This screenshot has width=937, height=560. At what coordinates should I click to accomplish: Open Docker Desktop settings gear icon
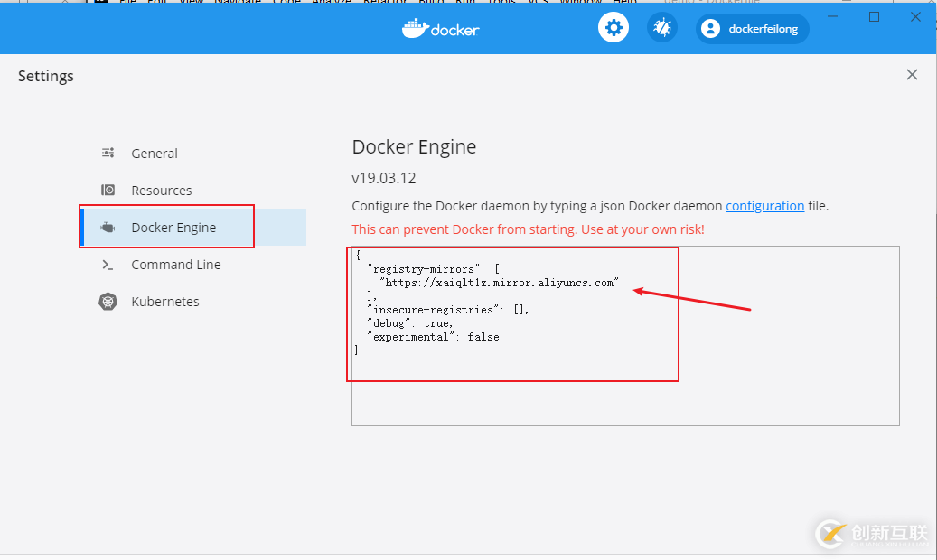(614, 27)
